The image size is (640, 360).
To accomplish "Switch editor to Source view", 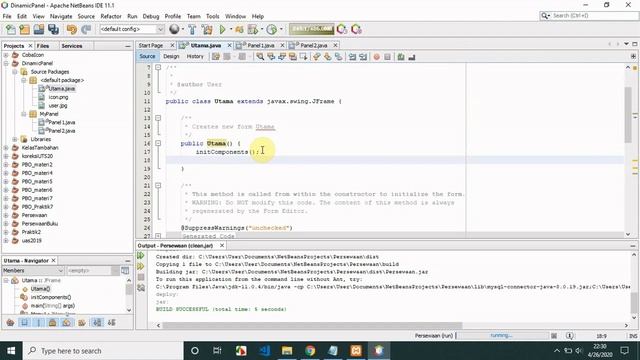I will point(147,56).
